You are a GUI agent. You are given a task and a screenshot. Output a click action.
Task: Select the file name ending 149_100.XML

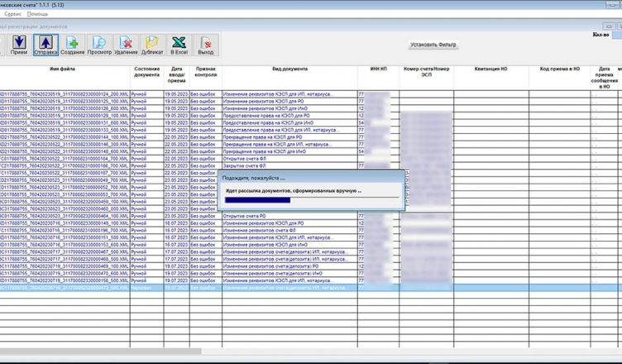pos(65,223)
